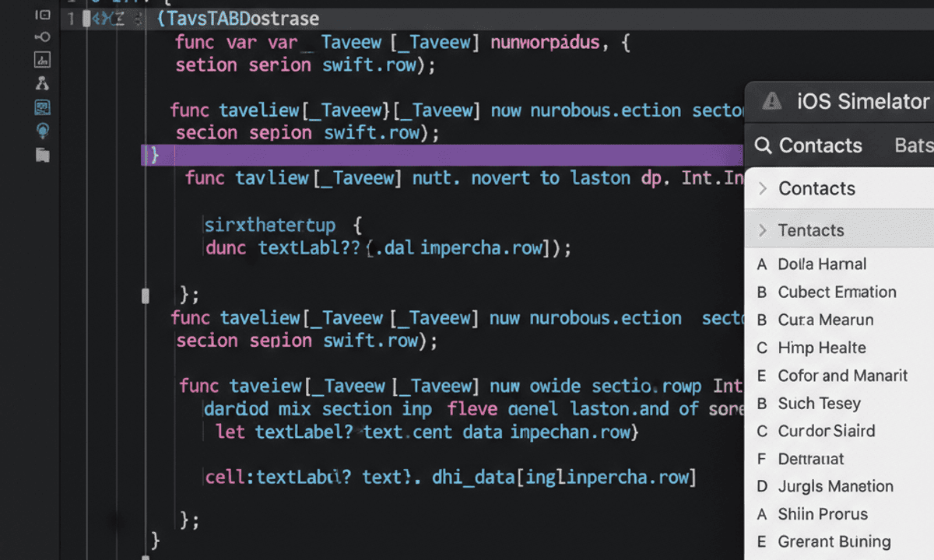The height and width of the screenshot is (560, 934).
Task: Switch to the Bats tab
Action: (x=912, y=145)
